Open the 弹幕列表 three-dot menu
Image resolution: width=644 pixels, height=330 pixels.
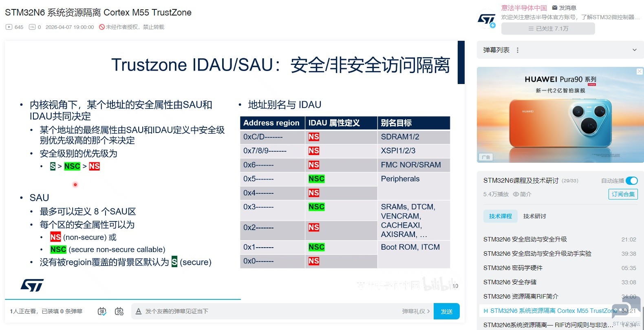pyautogui.click(x=518, y=50)
